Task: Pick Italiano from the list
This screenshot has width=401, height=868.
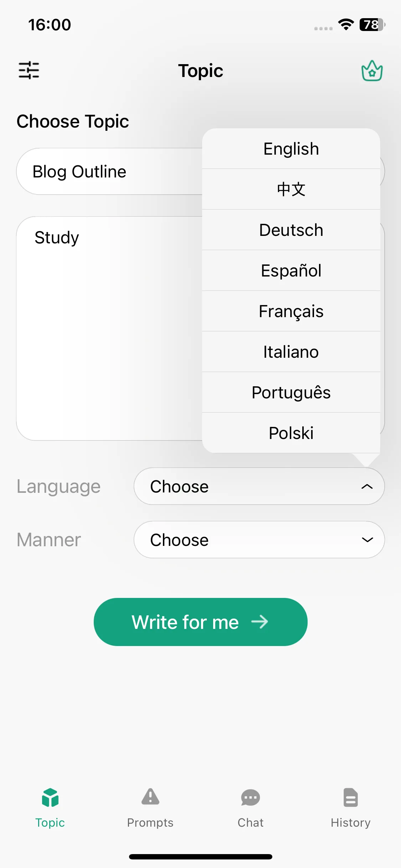Action: tap(291, 352)
